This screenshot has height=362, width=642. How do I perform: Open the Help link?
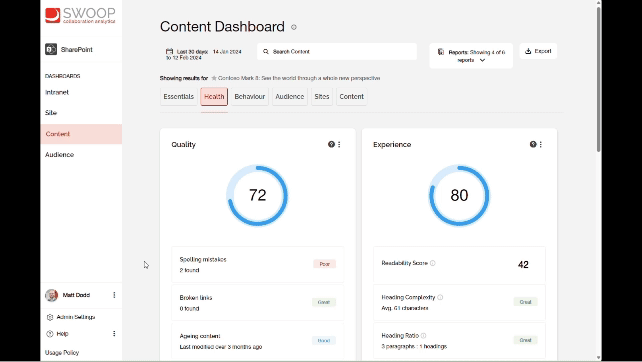tap(62, 334)
